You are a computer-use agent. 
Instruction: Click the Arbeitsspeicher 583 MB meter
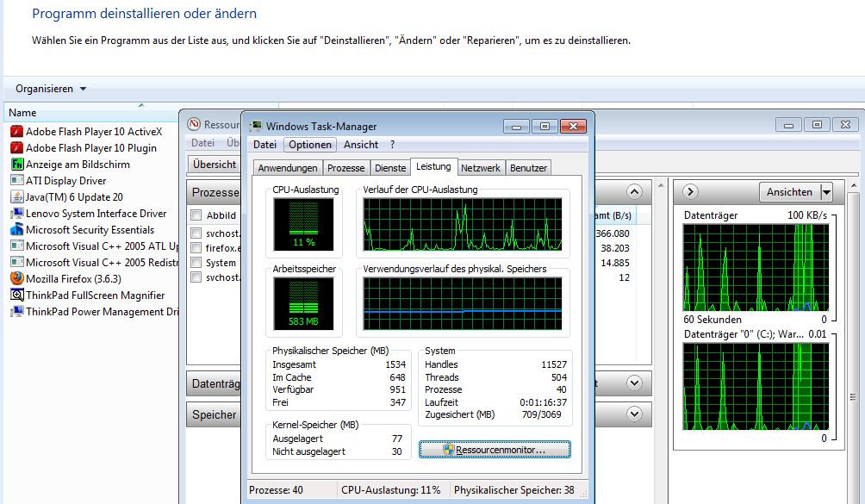coord(303,303)
